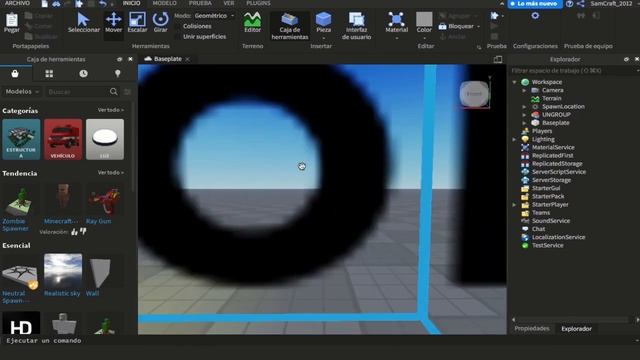Click the share icon in title bar

click(x=580, y=4)
